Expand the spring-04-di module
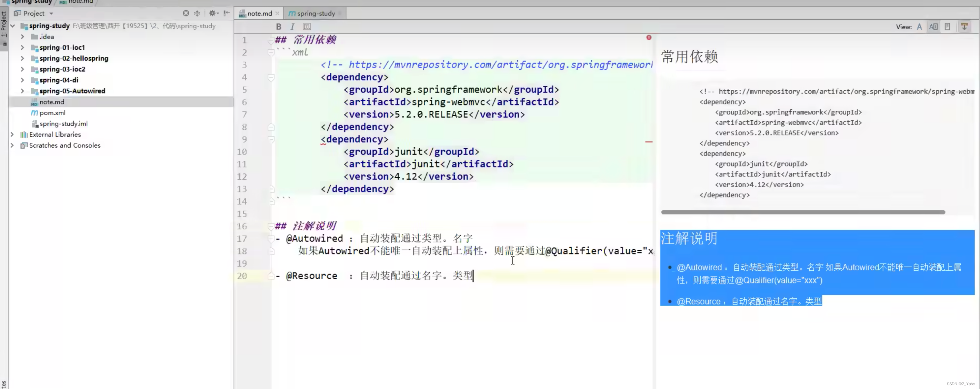 [x=22, y=80]
